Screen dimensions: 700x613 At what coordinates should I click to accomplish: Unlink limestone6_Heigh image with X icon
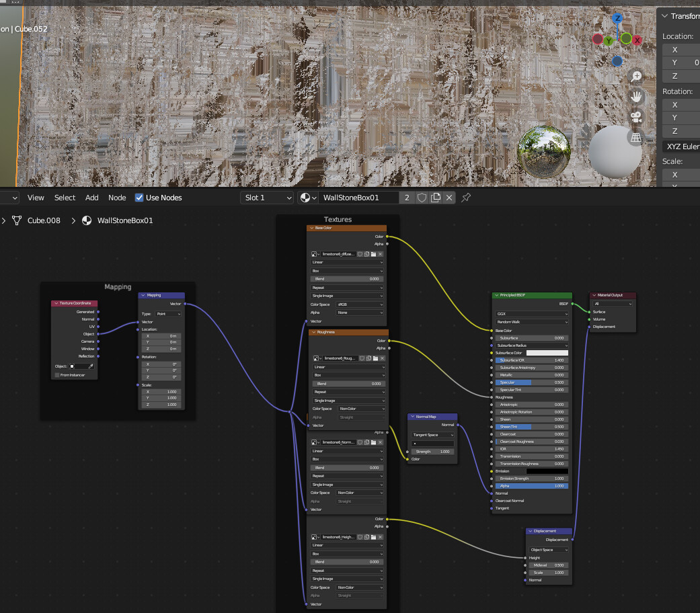(381, 537)
